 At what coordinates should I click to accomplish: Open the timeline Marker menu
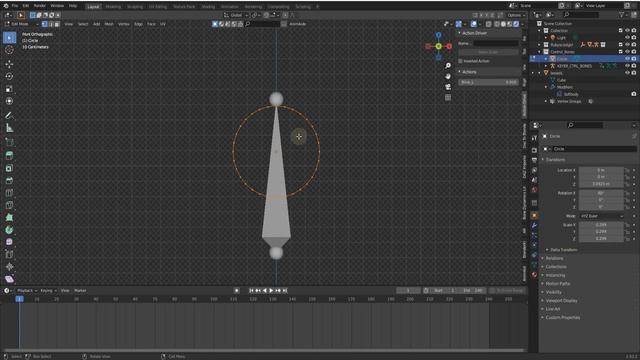pos(80,291)
